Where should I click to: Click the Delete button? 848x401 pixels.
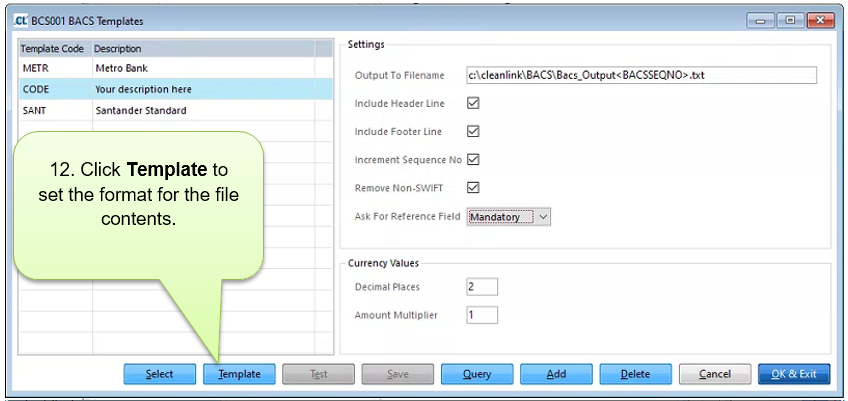[635, 374]
